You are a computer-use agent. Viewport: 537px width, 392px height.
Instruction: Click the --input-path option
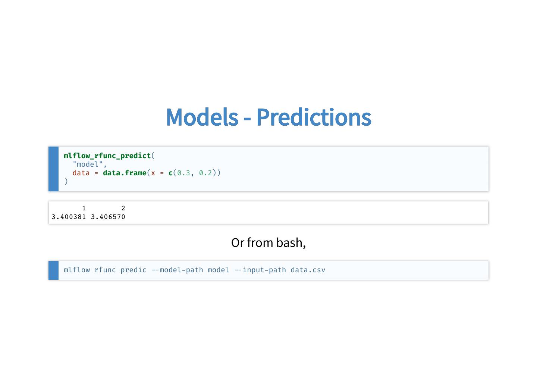[x=260, y=270]
